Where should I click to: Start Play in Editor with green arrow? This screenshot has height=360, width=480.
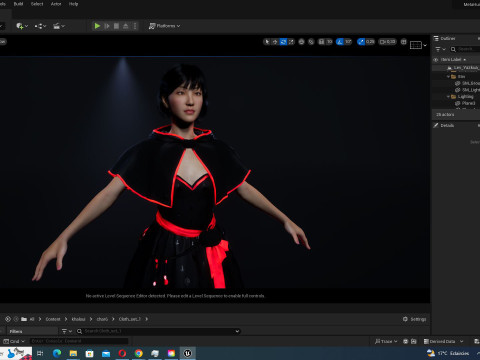click(97, 26)
